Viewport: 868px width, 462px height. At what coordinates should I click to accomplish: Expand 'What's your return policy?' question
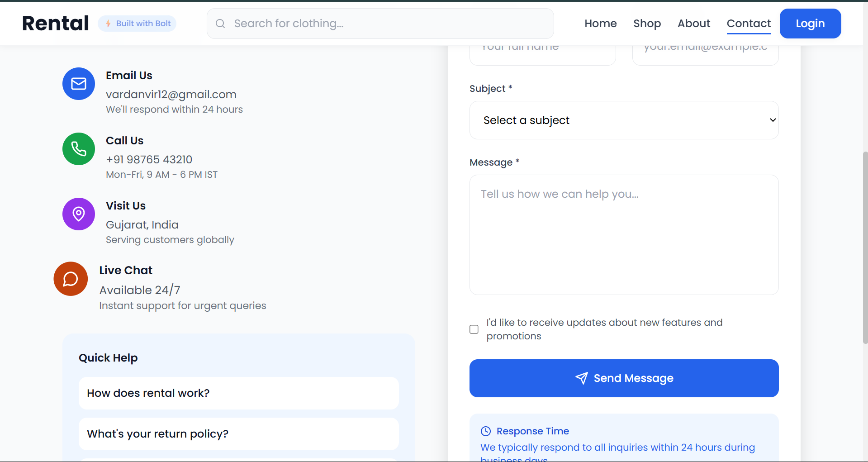[x=239, y=434]
